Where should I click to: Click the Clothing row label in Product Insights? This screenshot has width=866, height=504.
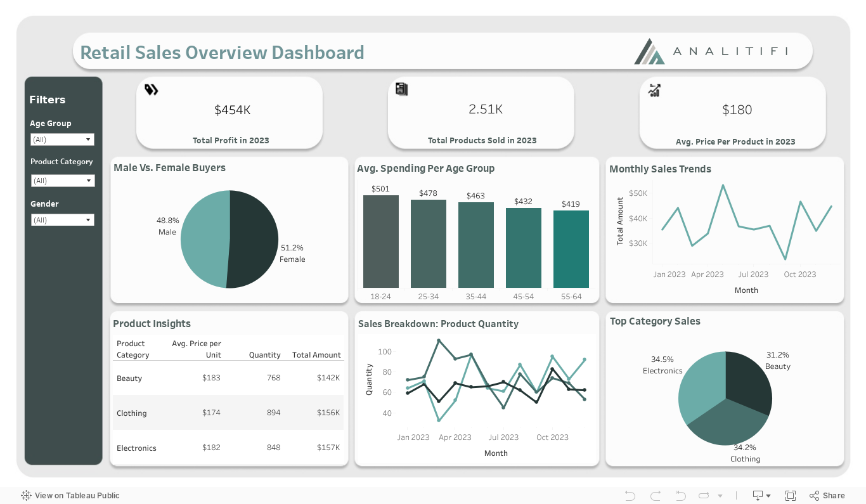pos(132,413)
